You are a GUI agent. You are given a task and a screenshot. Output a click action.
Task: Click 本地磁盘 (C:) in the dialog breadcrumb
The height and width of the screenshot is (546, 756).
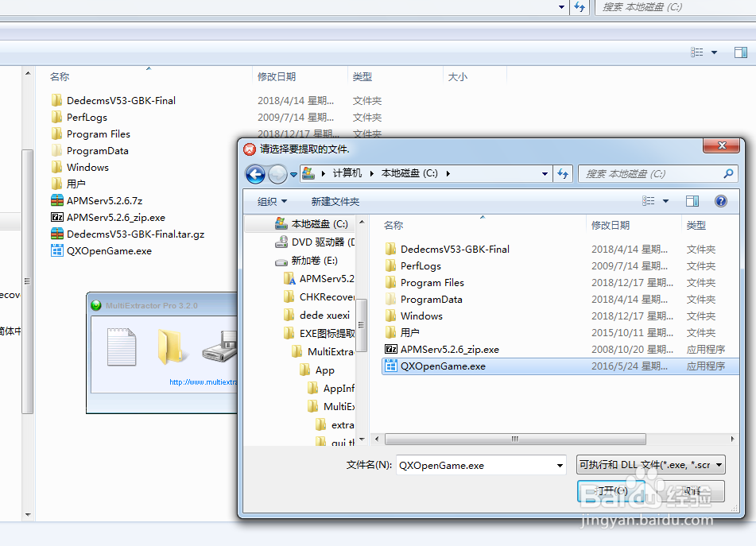click(409, 173)
